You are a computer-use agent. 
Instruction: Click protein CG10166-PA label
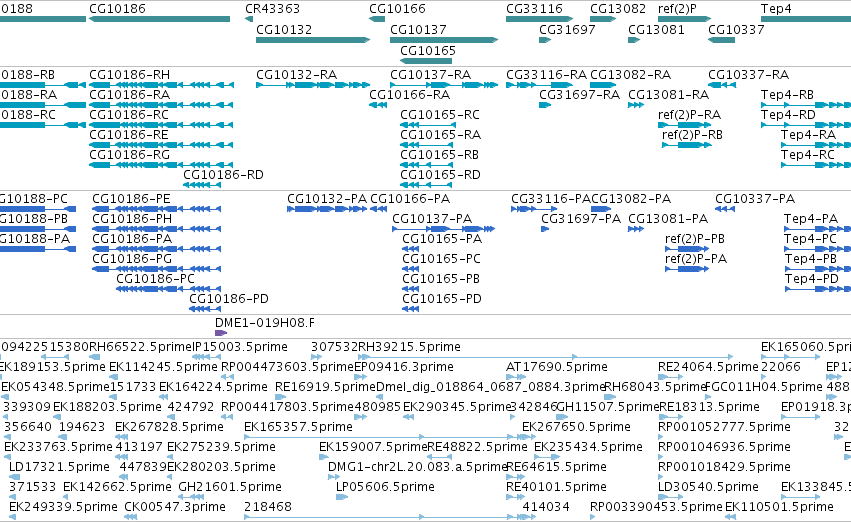410,199
